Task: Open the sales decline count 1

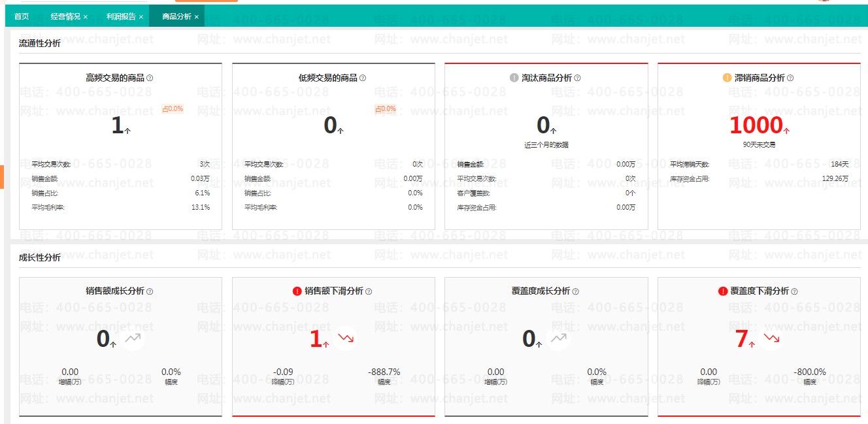Action: pyautogui.click(x=316, y=339)
